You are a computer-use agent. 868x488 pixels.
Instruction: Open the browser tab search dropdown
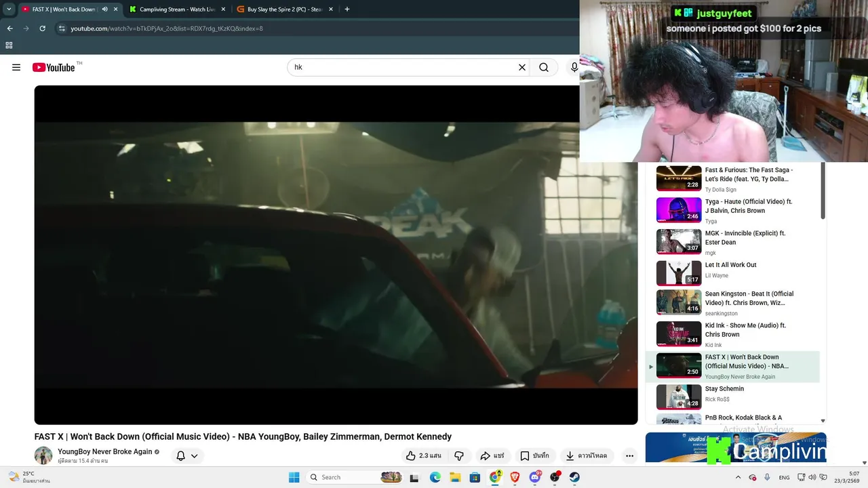(9, 9)
